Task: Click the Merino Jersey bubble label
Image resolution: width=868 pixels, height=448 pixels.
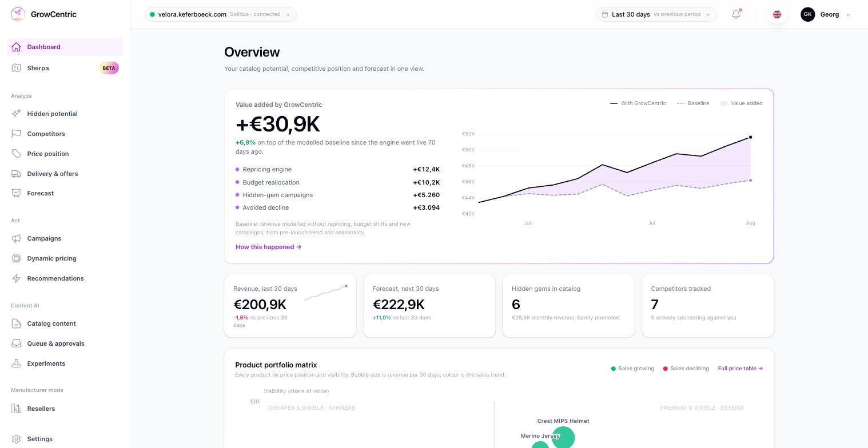Action: coord(540,436)
